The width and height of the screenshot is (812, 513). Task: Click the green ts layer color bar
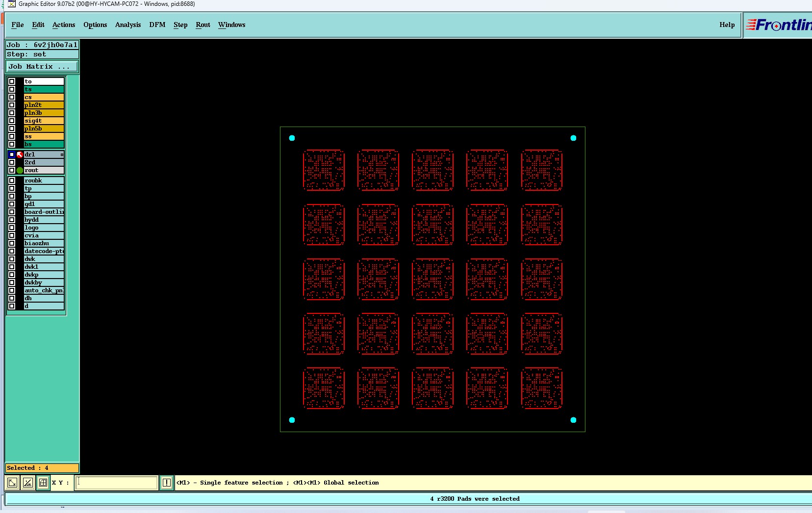point(44,89)
